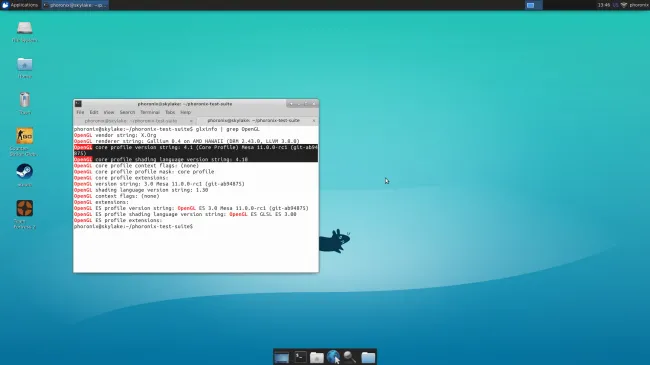650x365 pixels.
Task: Open the network indicator in top panel
Action: click(x=623, y=5)
